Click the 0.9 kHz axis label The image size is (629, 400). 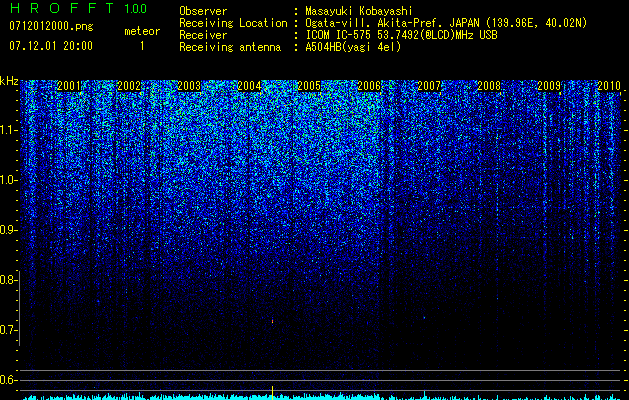[x=7, y=230]
